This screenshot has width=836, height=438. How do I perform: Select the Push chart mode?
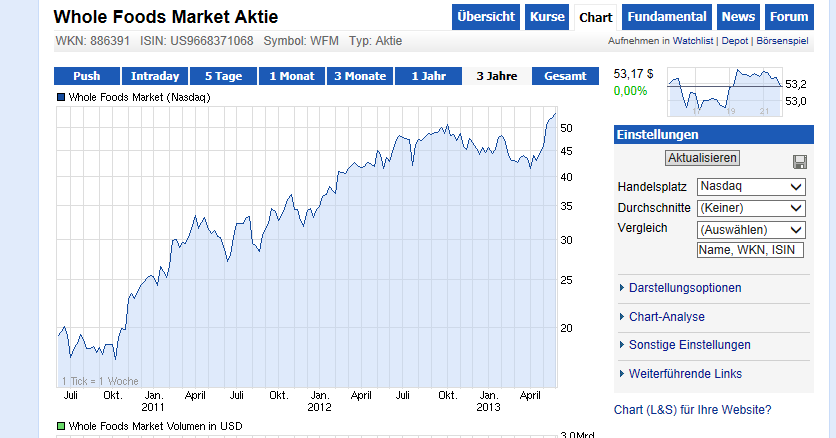(87, 76)
